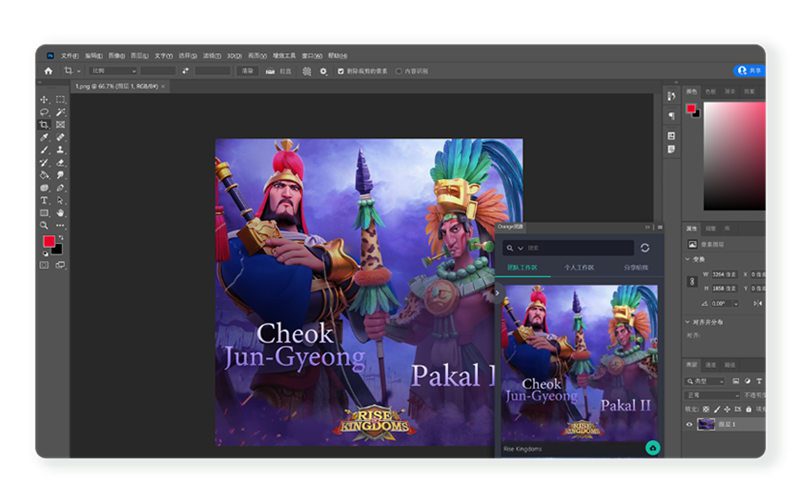Click the red foreground color swatch in toolbar
The width and height of the screenshot is (800, 482).
point(47,242)
